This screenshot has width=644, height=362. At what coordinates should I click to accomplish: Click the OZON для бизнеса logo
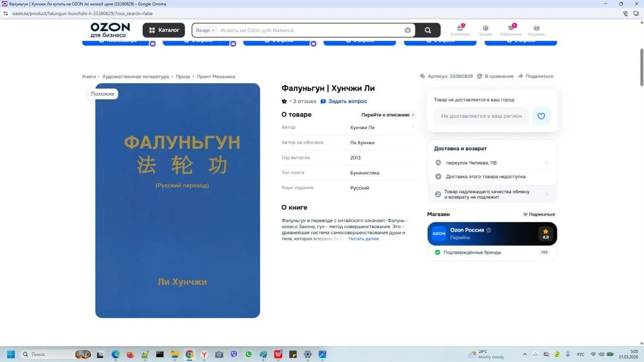coord(110,30)
